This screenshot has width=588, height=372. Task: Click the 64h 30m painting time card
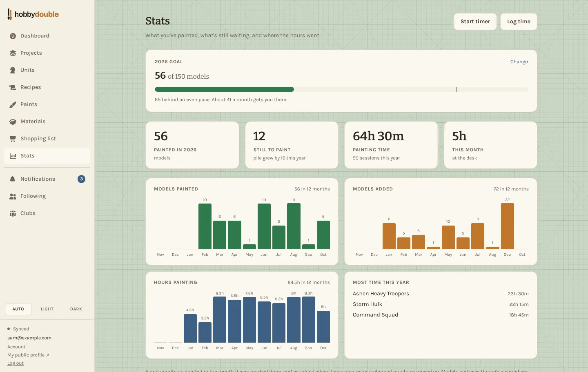point(391,145)
